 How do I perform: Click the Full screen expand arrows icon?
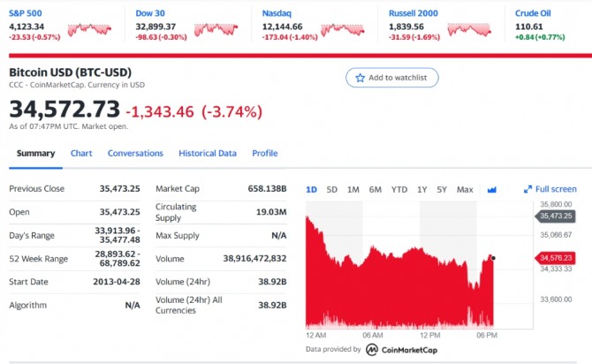pyautogui.click(x=527, y=189)
